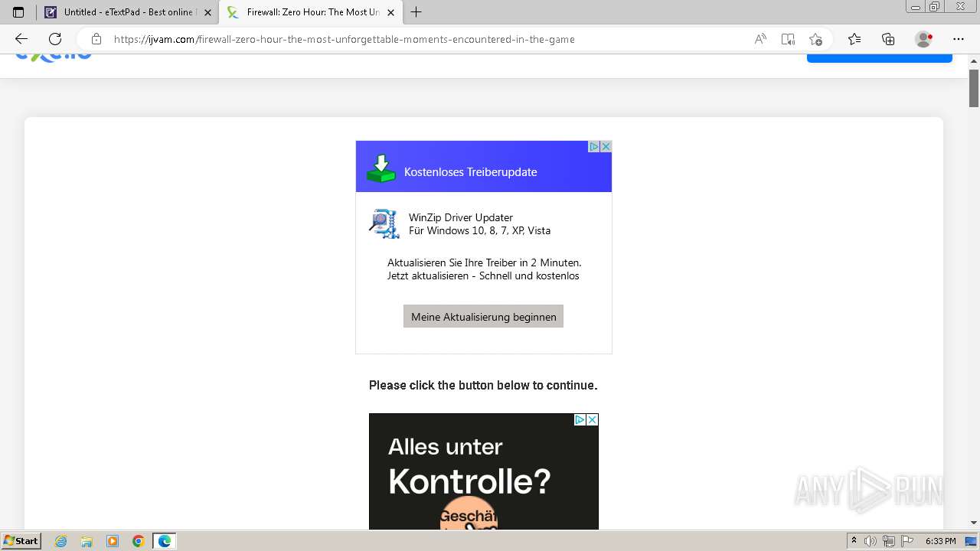The width and height of the screenshot is (980, 551).
Task: Launch Chrome from the taskbar
Action: coord(138,541)
